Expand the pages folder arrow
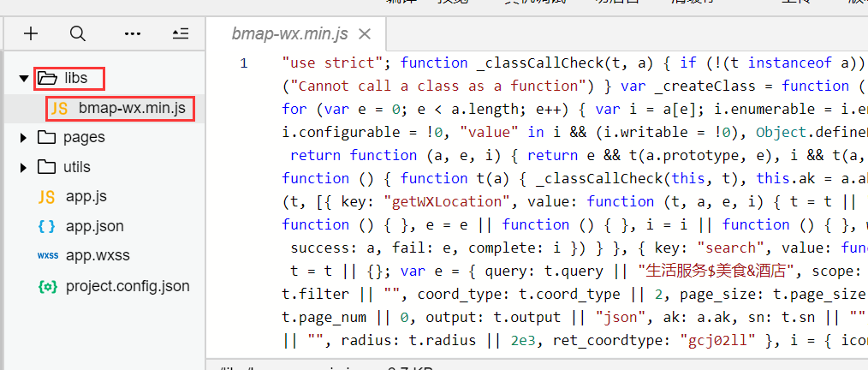 [x=23, y=137]
